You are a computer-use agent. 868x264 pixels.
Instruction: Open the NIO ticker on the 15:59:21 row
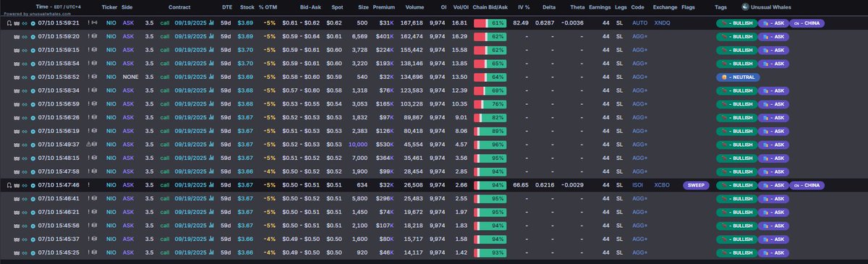111,23
